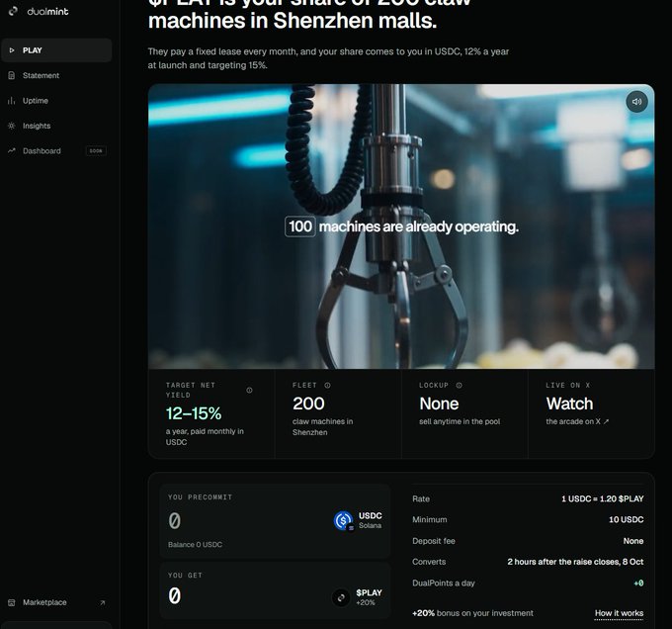Click the Dashboard trend line icon
The image size is (672, 629).
tap(12, 151)
